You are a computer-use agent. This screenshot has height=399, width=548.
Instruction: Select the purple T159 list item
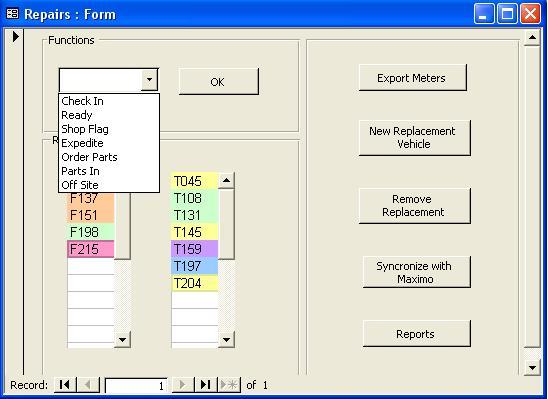click(195, 249)
